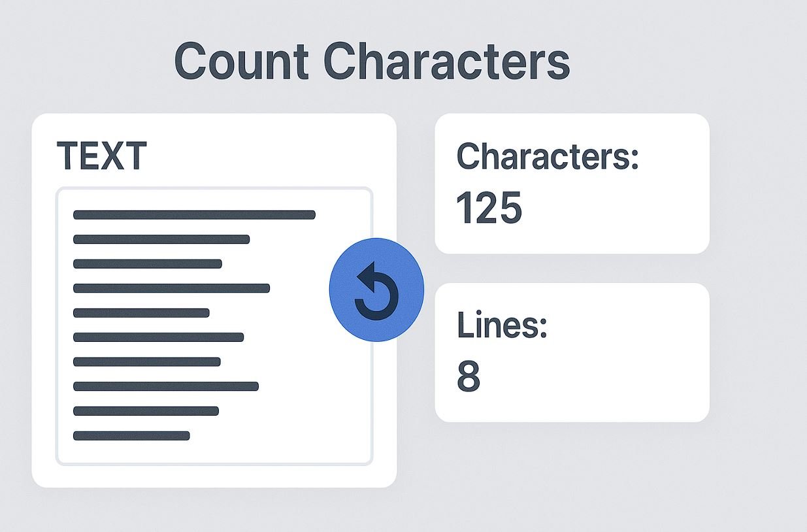The width and height of the screenshot is (807, 532).
Task: Select the first, longest line in the text box
Action: [x=194, y=214]
